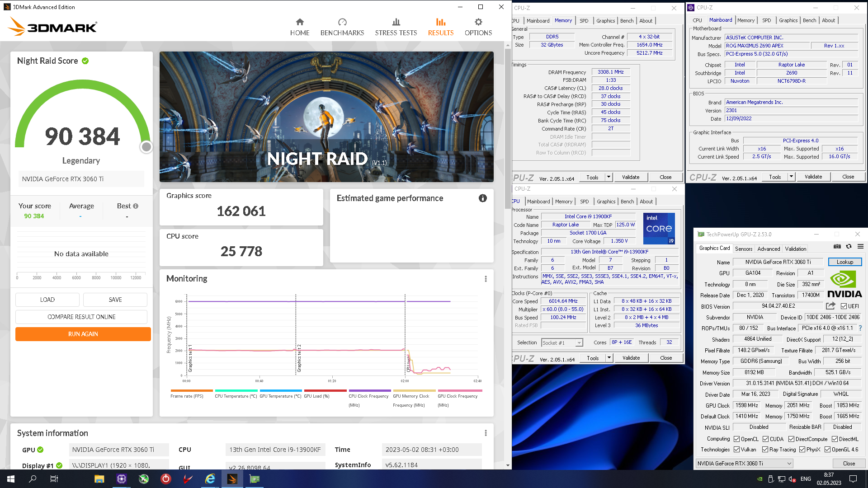Open the Mainboard tab in CPU-Z CPU window
The height and width of the screenshot is (488, 868).
[x=538, y=202]
